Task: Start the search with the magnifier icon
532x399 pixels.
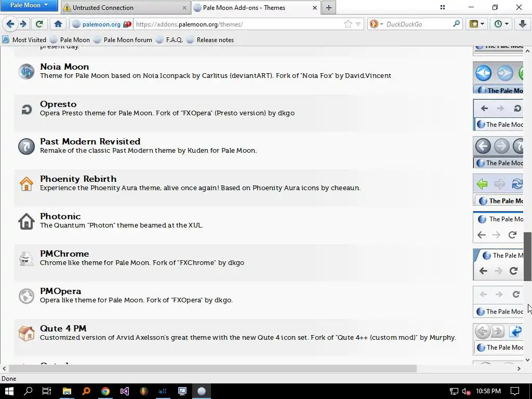Action: tap(456, 24)
